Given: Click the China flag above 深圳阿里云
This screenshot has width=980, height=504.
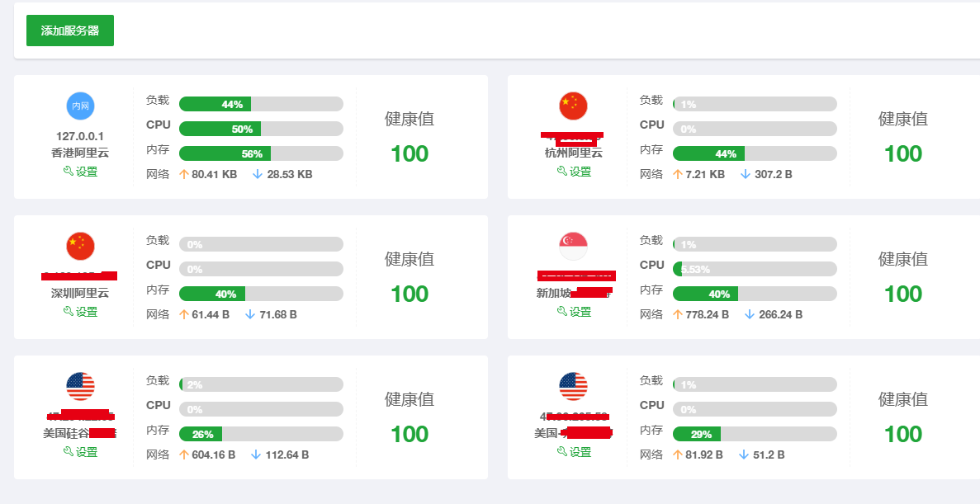Looking at the screenshot, I should point(80,246).
